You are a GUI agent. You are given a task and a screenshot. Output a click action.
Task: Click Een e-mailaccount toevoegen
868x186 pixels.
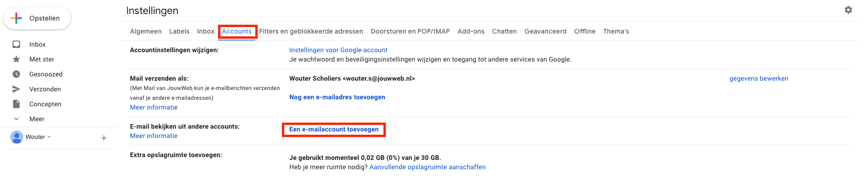point(334,129)
